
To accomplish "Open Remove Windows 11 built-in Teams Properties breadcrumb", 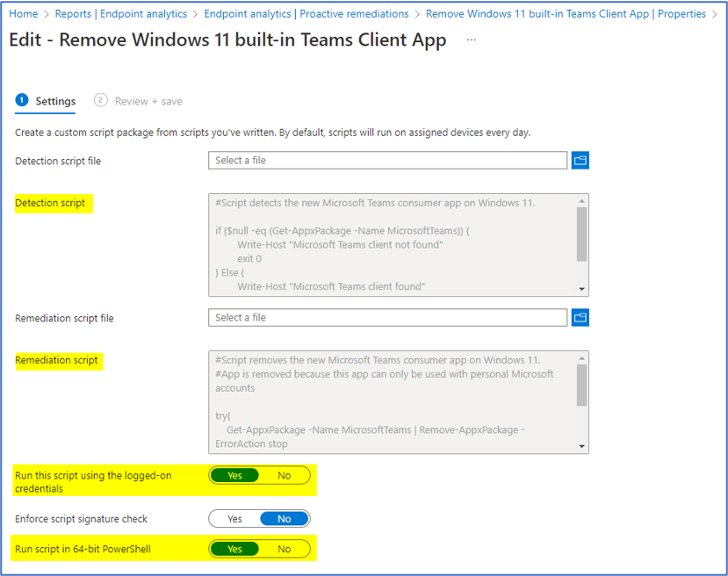I will point(566,14).
